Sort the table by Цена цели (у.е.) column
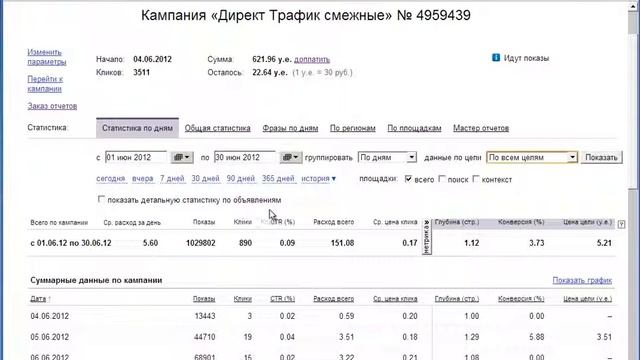The width and height of the screenshot is (640, 360). click(x=588, y=299)
